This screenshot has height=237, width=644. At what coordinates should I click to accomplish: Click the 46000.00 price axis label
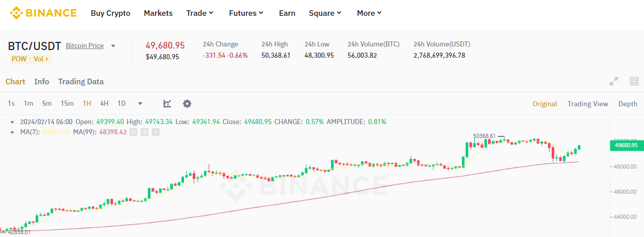click(x=624, y=192)
